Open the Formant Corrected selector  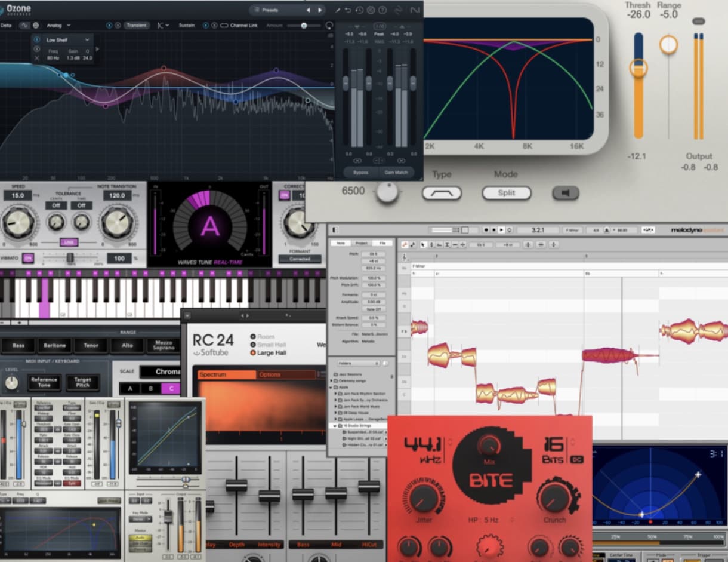pos(300,259)
